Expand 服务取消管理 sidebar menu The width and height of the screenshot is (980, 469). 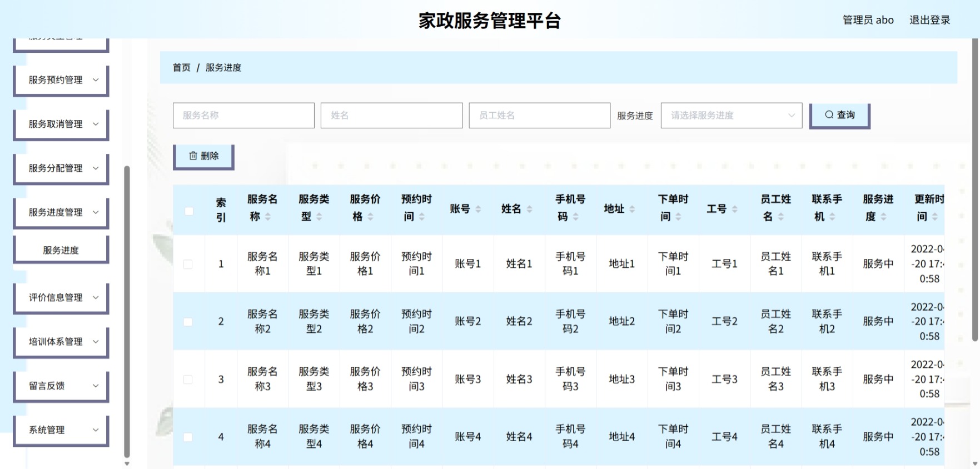point(61,124)
